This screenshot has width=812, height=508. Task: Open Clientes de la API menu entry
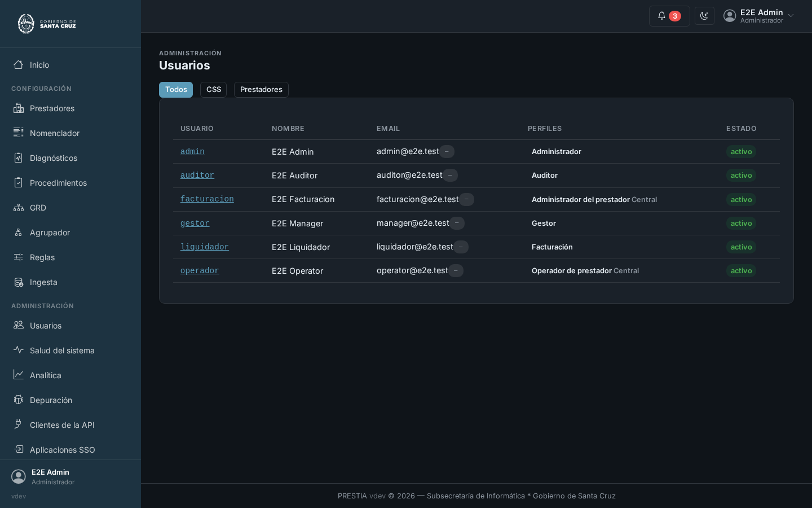pyautogui.click(x=70, y=425)
